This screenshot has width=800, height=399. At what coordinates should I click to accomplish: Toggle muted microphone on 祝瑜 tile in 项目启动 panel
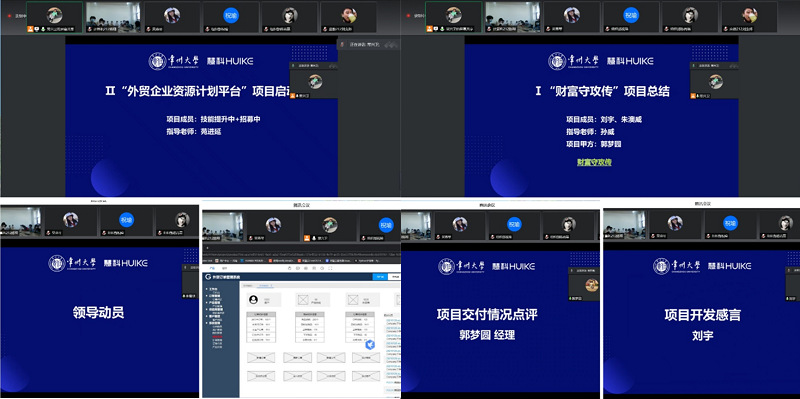point(207,29)
